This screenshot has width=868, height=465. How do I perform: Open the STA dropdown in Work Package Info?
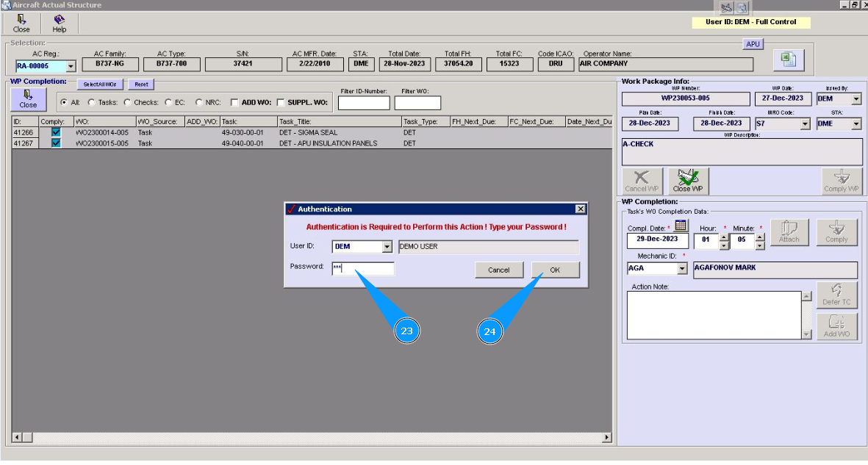point(856,124)
